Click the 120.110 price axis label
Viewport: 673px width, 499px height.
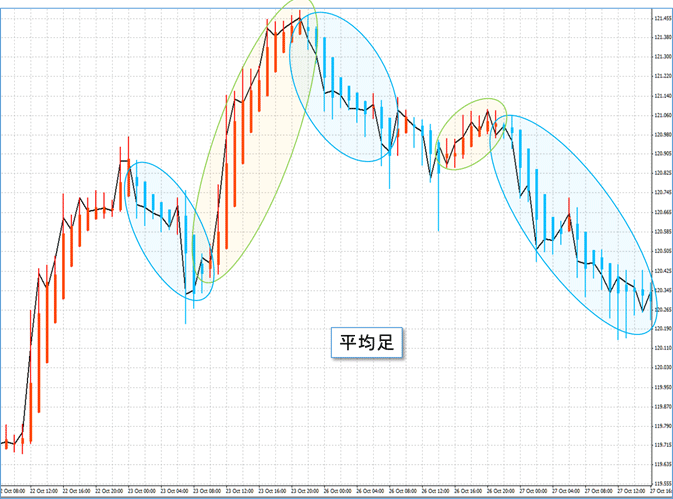tap(660, 348)
